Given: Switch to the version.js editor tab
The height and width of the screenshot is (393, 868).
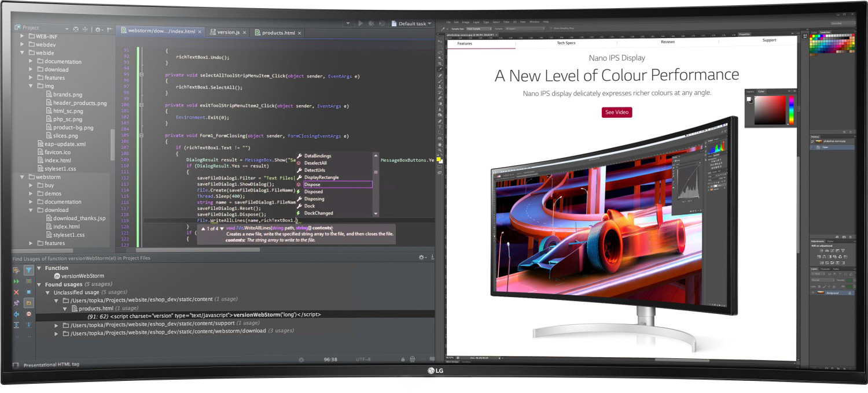Looking at the screenshot, I should coord(228,32).
